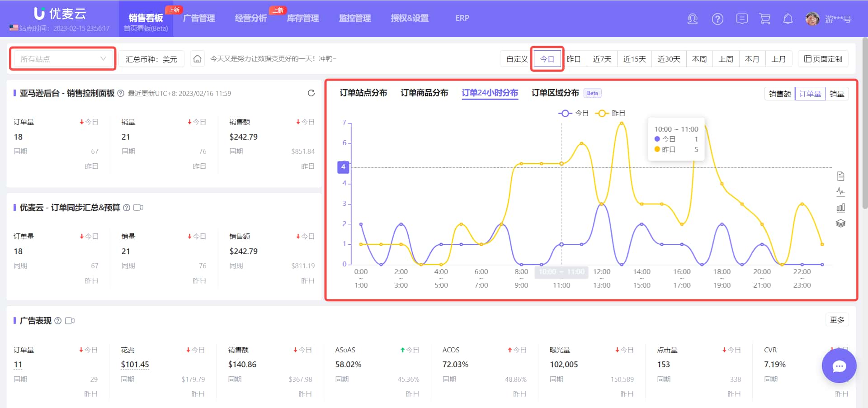The image size is (868, 408).
Task: Open help for 亚马逊后台 销售控制面板
Action: (121, 93)
